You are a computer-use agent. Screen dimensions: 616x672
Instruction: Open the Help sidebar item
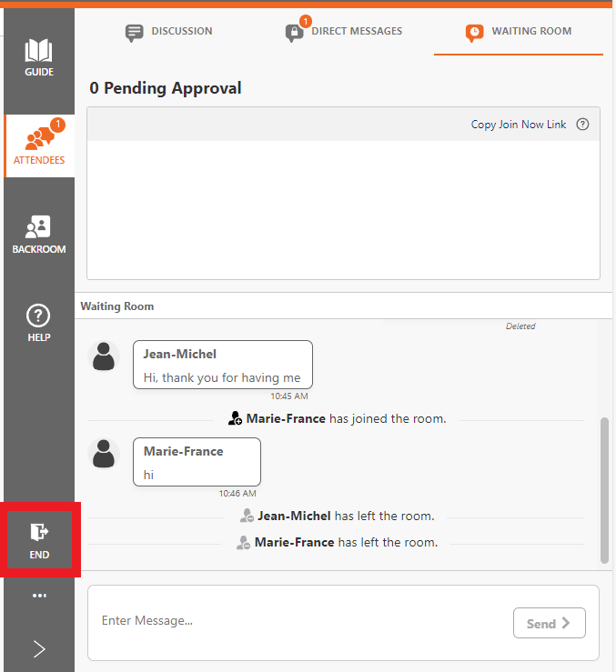tap(39, 323)
